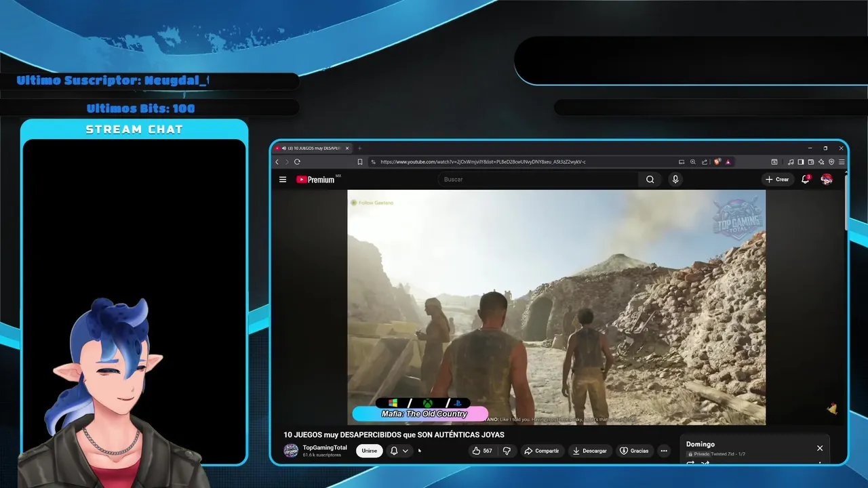868x488 pixels.
Task: Open TopGamingTotal channel avatar
Action: click(291, 451)
